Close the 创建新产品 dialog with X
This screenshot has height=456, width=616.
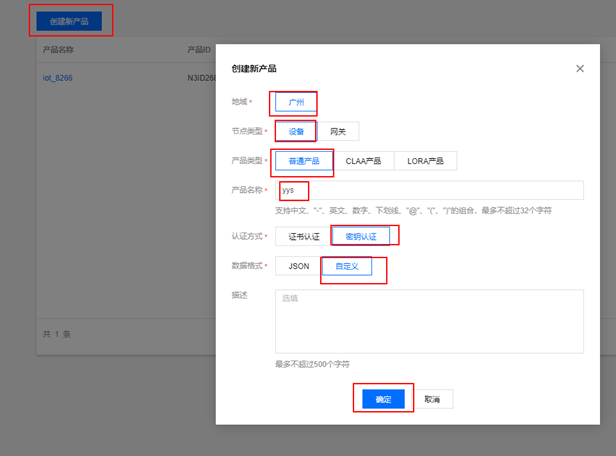pyautogui.click(x=580, y=69)
